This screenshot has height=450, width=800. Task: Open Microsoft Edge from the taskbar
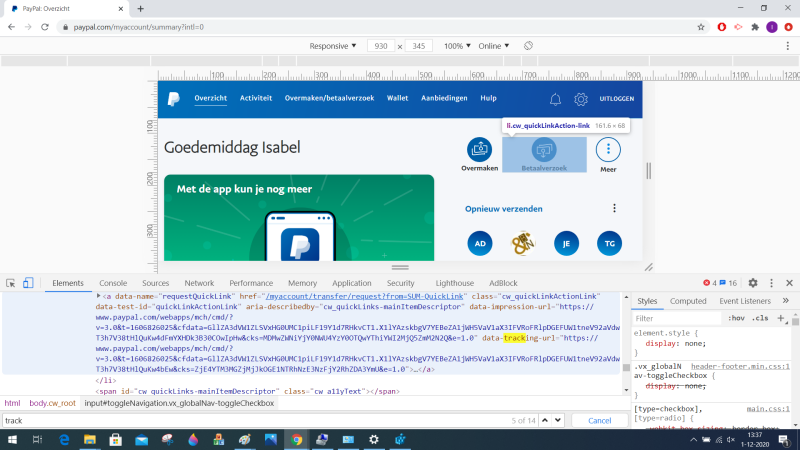click(64, 439)
